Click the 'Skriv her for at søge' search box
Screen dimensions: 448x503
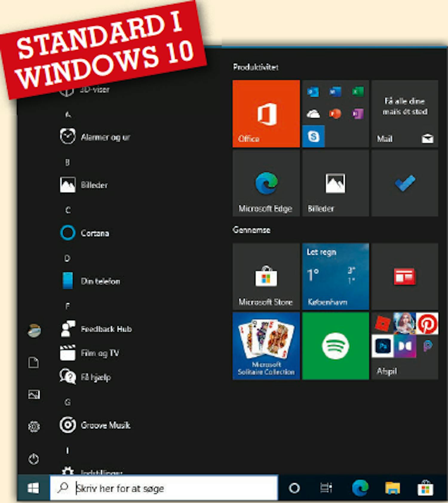164,488
